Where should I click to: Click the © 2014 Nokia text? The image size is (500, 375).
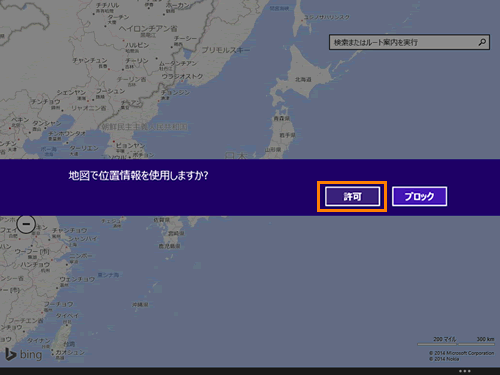[444, 359]
